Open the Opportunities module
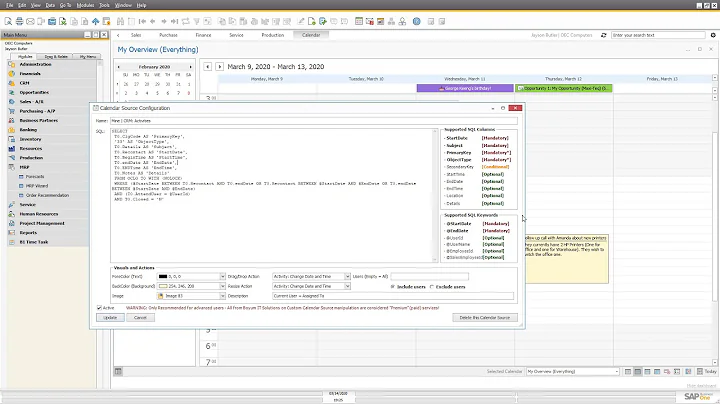Image resolution: width=720 pixels, height=404 pixels. click(x=34, y=92)
